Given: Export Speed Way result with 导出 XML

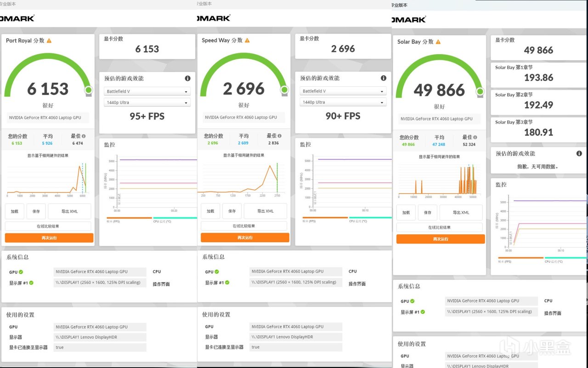Looking at the screenshot, I should click(265, 211).
